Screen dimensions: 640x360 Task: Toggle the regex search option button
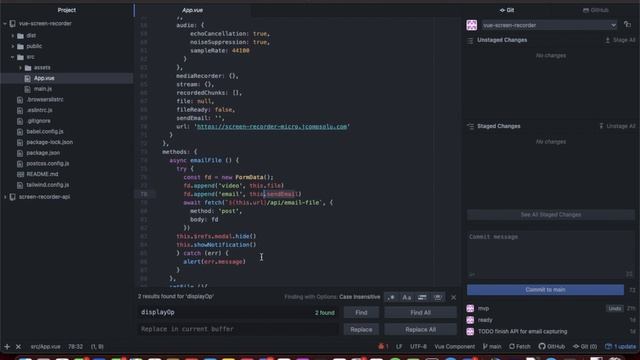[391, 297]
